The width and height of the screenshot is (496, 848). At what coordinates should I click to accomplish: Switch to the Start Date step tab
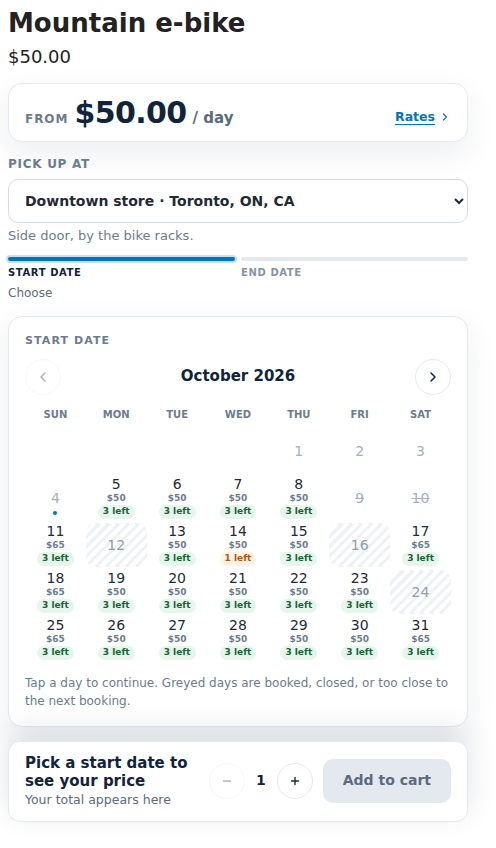tap(122, 276)
